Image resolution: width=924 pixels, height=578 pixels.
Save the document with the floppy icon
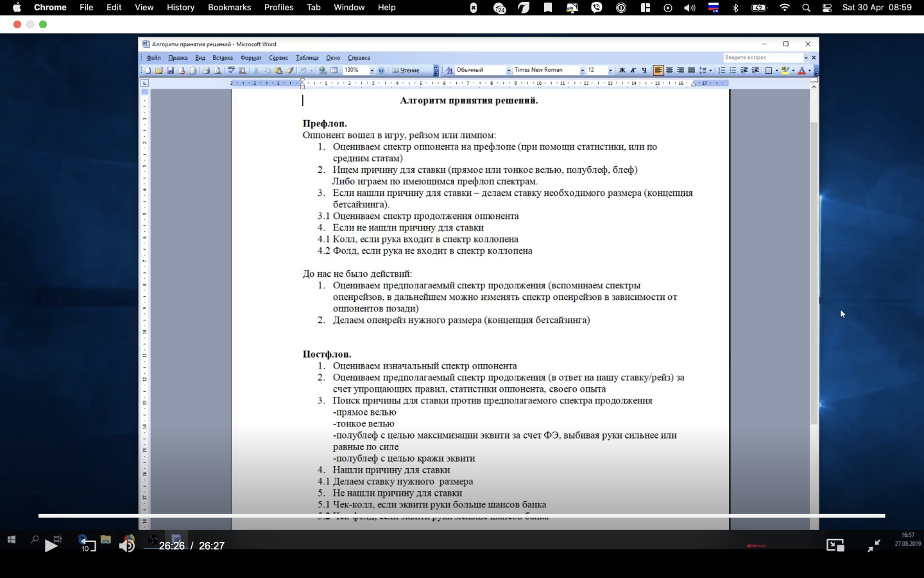[171, 71]
